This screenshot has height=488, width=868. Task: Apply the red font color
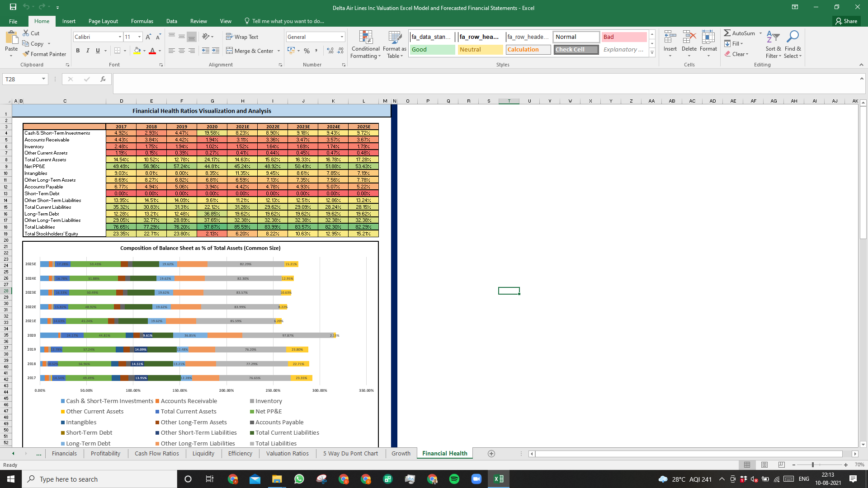point(152,51)
